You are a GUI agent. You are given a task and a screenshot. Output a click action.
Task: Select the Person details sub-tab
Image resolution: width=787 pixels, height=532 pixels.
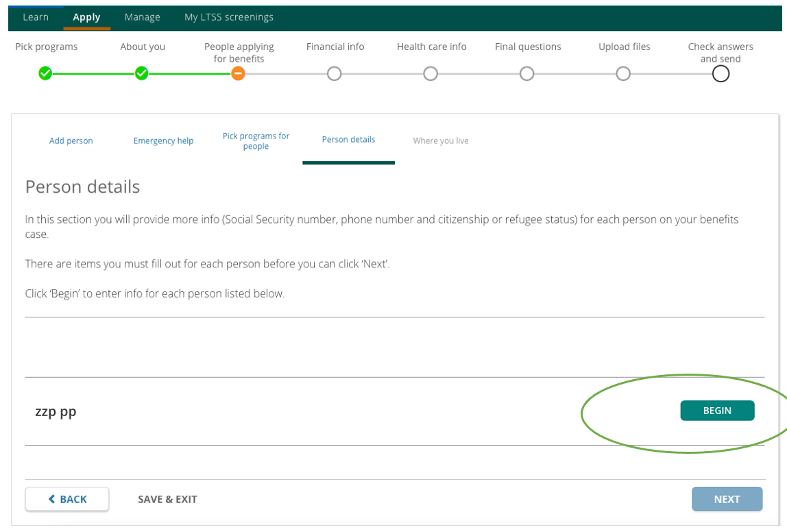tap(348, 140)
